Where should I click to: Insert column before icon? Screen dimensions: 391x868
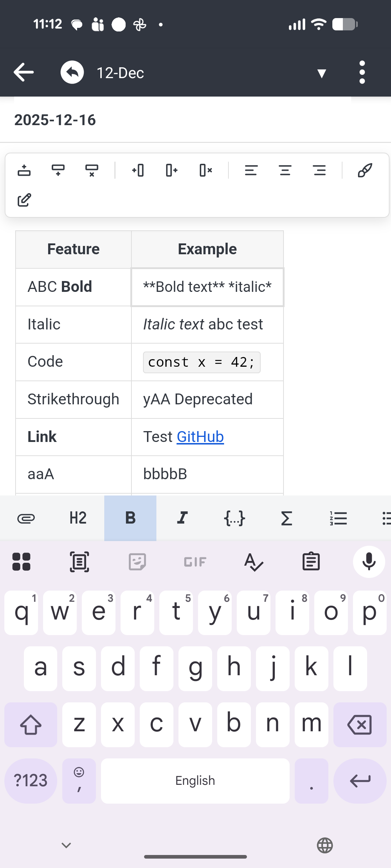[x=138, y=170]
